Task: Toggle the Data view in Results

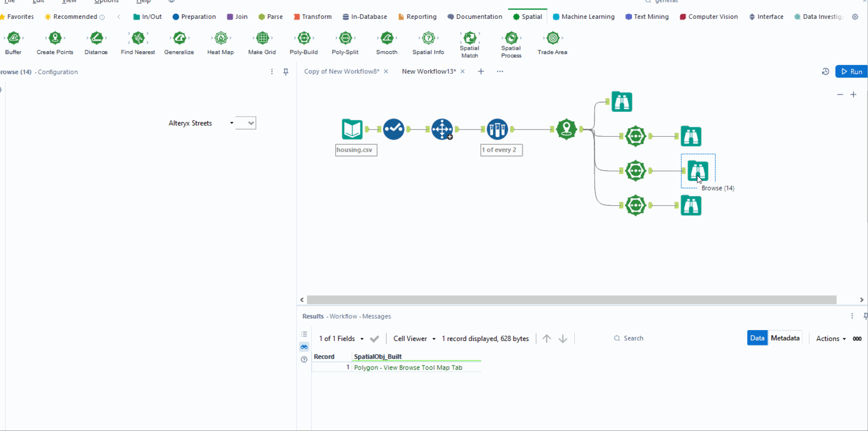Action: point(757,338)
